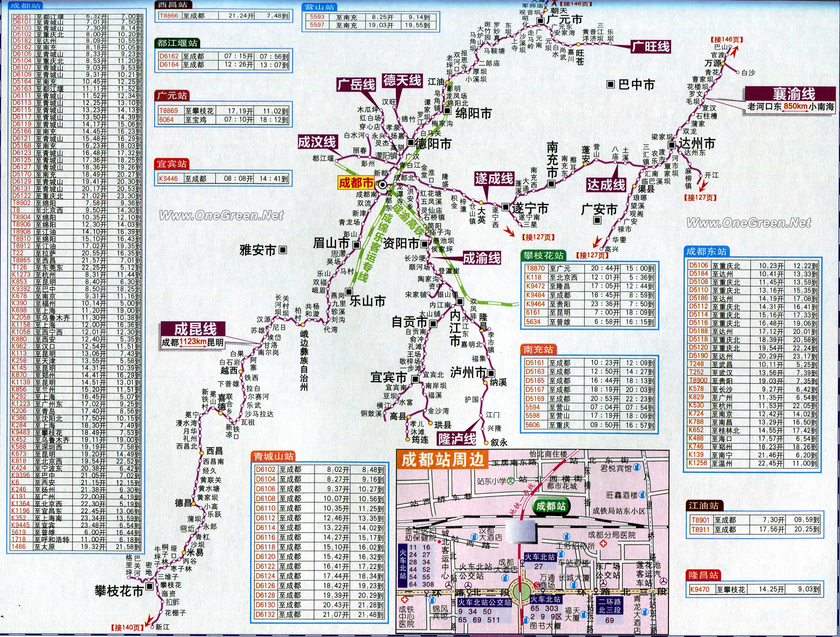
Task: Click the square marker next to 巴中市
Action: 610,84
